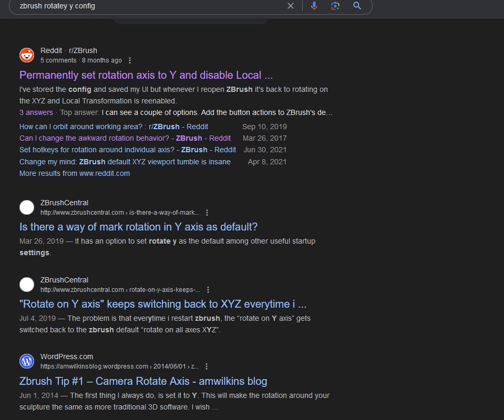Click the magnifying glass search button

click(357, 6)
